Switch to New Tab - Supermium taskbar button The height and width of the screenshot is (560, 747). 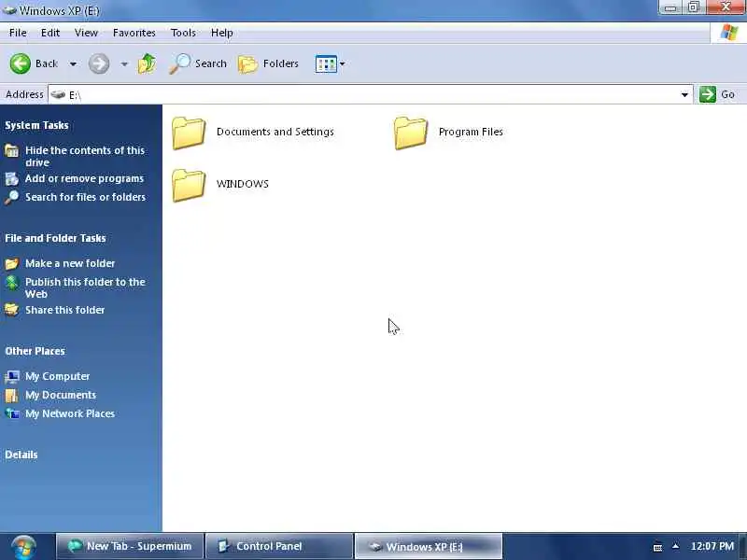click(130, 546)
